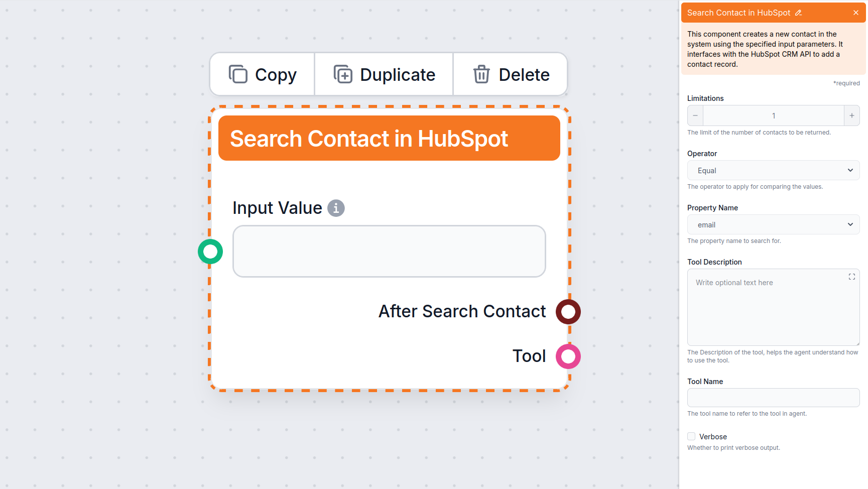Click the Tool Name input field

click(773, 398)
